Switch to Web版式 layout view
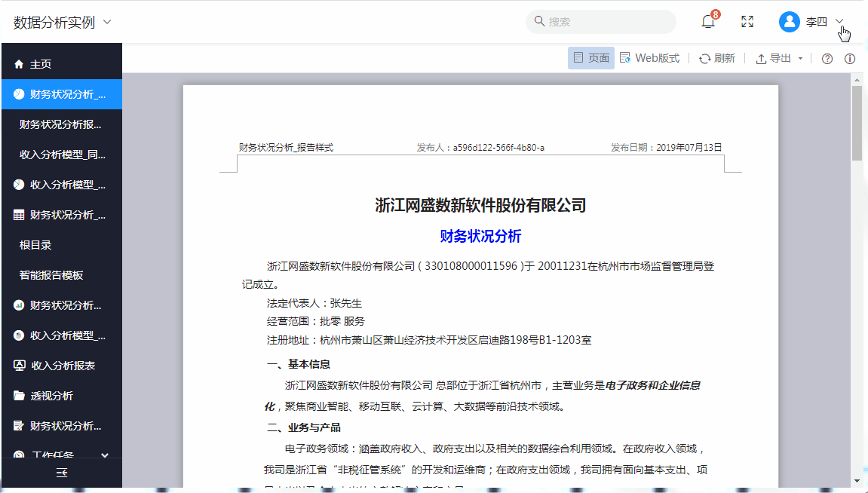Screen dimensions: 868x493 click(649, 58)
